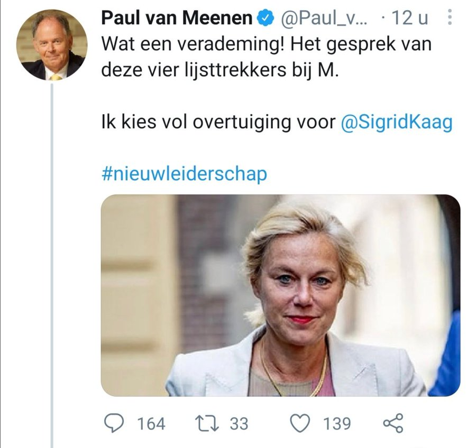Open the three-dot more options menu
Image resolution: width=476 pixels, height=448 pixels.
[450, 18]
